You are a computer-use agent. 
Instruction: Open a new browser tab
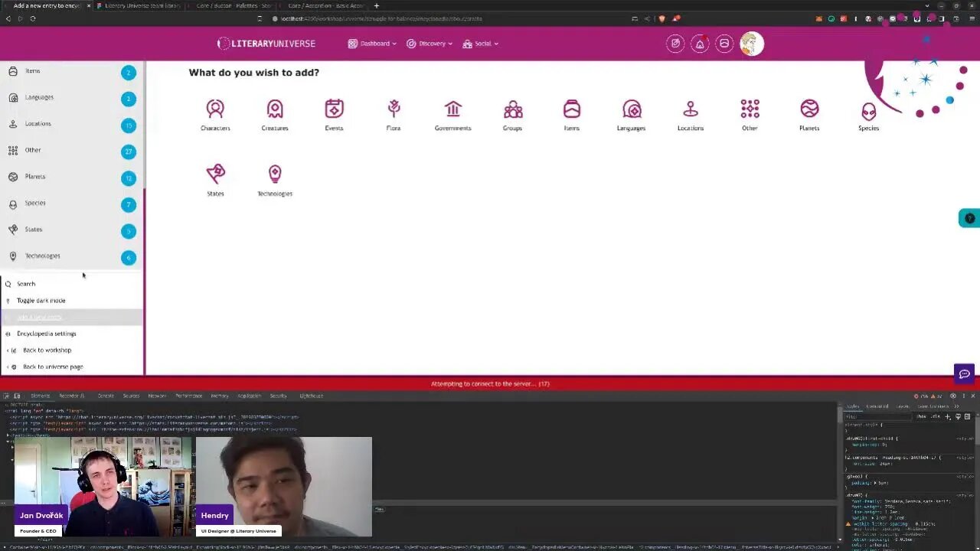point(376,5)
